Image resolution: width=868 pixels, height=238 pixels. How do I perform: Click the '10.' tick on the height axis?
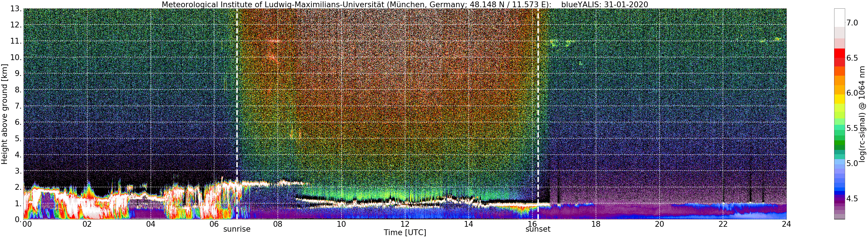point(16,57)
